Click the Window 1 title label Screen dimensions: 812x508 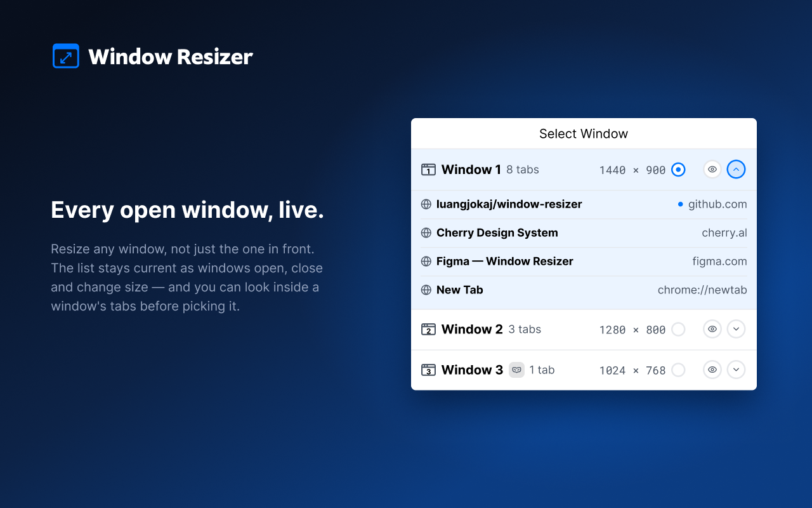(x=471, y=170)
